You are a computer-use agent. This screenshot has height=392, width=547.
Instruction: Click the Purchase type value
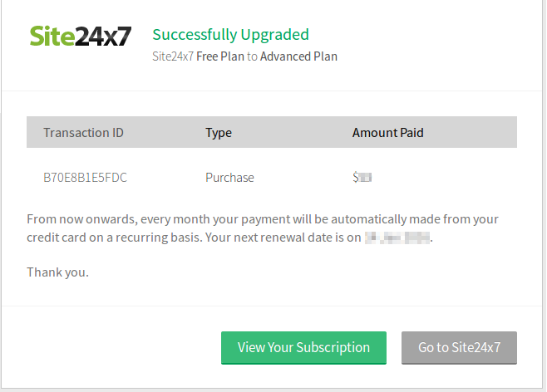(229, 178)
